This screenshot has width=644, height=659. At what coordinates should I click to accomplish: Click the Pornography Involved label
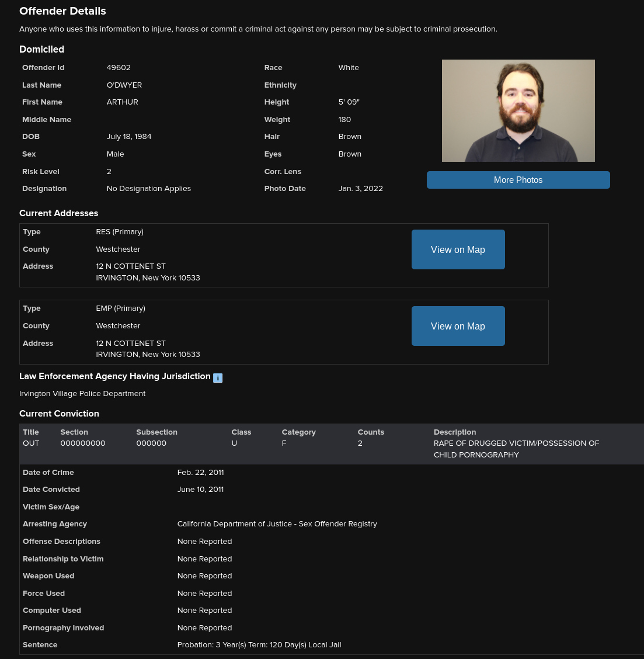pos(64,628)
